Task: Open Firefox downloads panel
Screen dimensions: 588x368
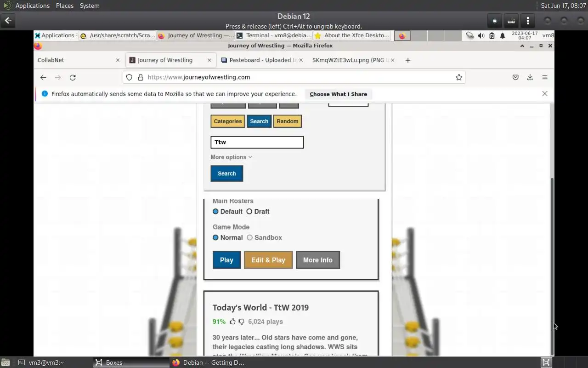Action: coord(530,77)
